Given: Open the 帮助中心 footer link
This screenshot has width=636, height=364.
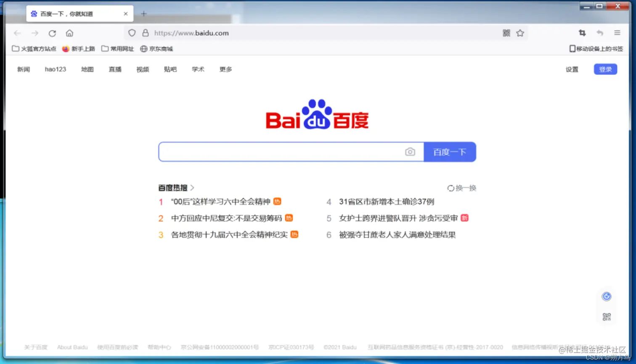Looking at the screenshot, I should pyautogui.click(x=159, y=347).
